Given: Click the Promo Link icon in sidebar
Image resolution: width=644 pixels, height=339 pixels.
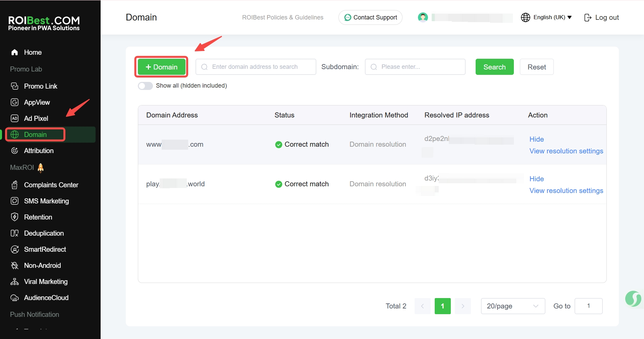Looking at the screenshot, I should coord(14,86).
